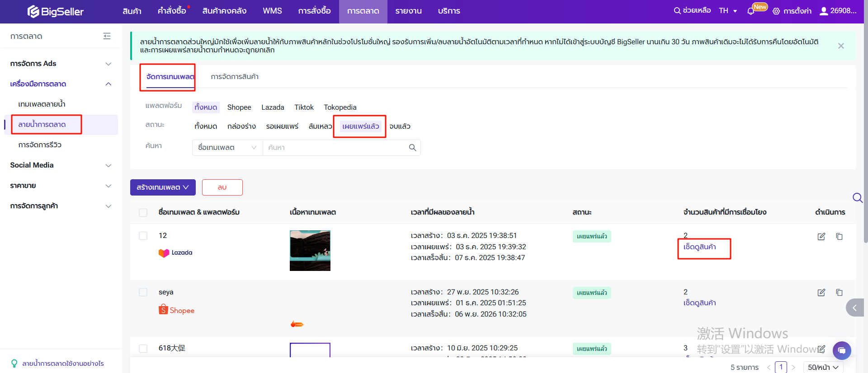Open the notification bell
Screen dimensions: 868x373
pyautogui.click(x=751, y=11)
